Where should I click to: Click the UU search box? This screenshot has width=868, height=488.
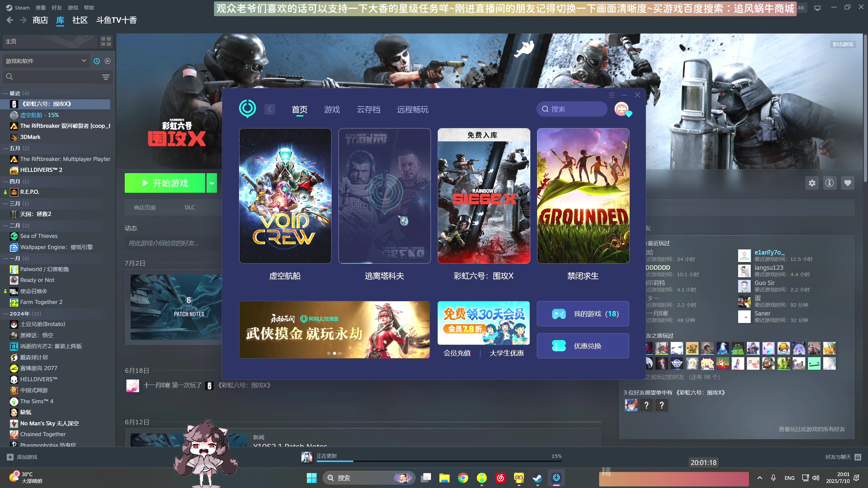click(x=572, y=109)
